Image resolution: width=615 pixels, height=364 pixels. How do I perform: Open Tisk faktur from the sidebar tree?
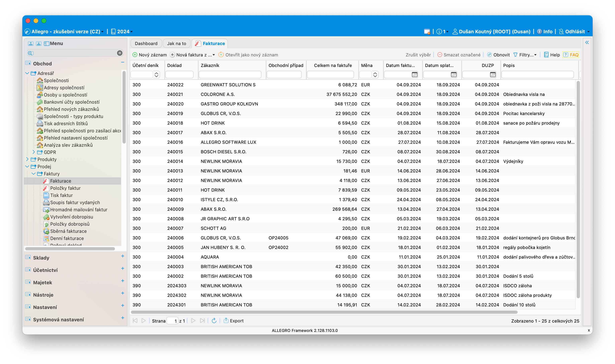(61, 195)
